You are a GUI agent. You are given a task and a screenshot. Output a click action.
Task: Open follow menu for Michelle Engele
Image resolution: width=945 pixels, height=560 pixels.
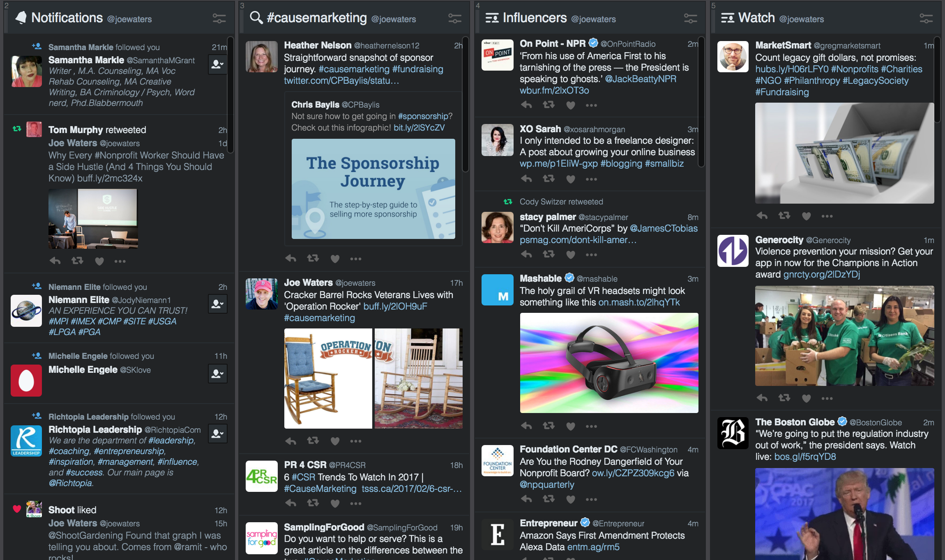pyautogui.click(x=217, y=374)
